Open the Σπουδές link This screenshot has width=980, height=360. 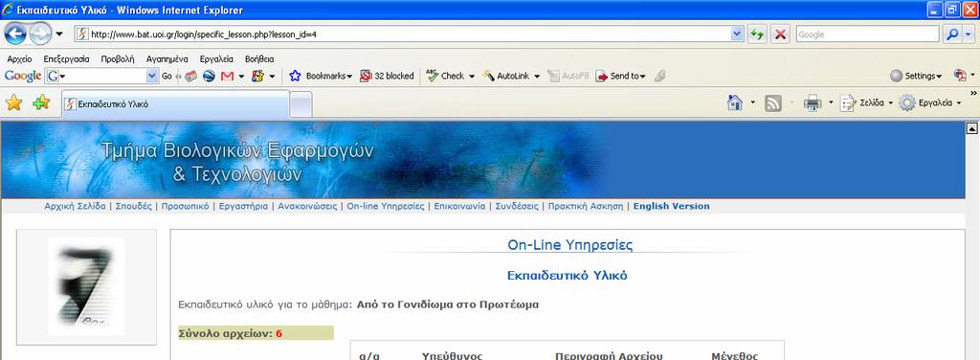(134, 206)
